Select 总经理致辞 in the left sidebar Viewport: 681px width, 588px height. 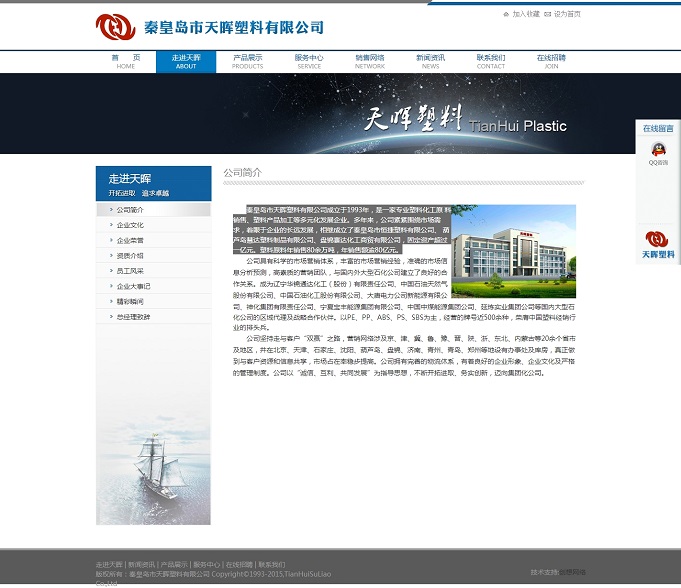(134, 316)
